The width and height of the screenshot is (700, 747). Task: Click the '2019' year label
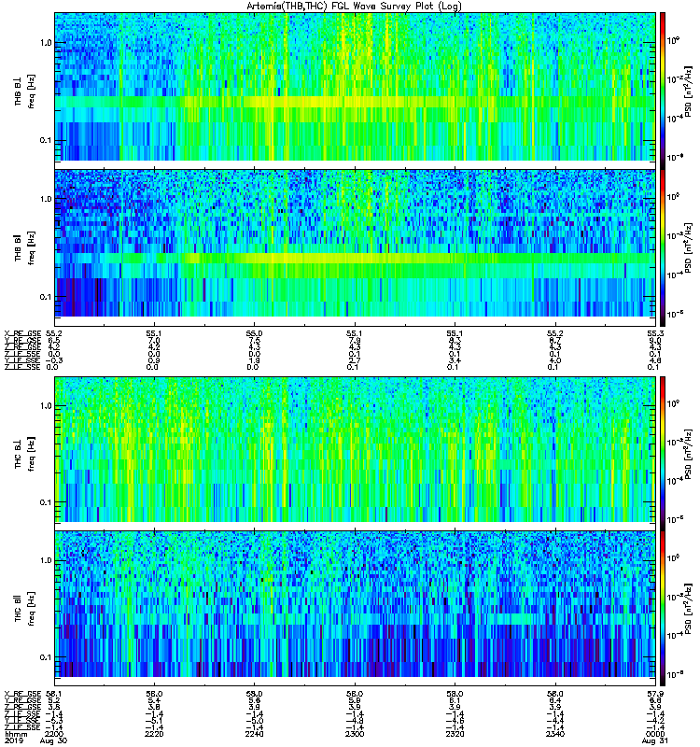point(14,741)
